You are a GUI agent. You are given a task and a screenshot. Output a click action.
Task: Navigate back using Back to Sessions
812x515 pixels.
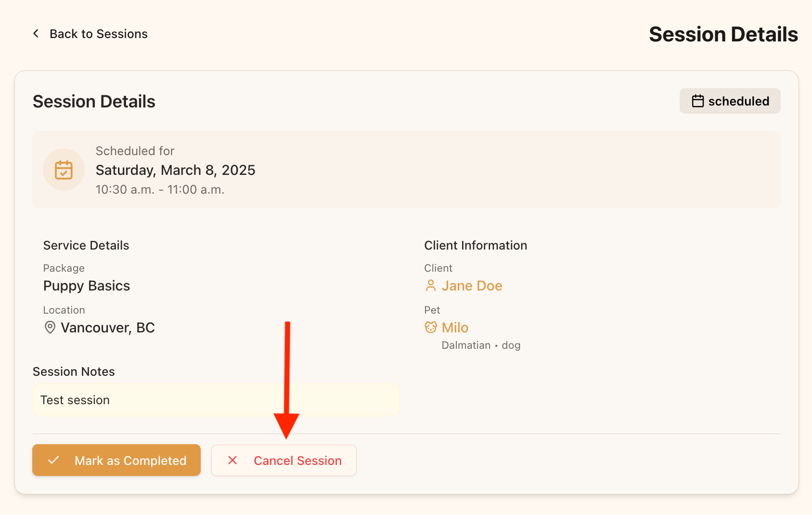coord(98,33)
